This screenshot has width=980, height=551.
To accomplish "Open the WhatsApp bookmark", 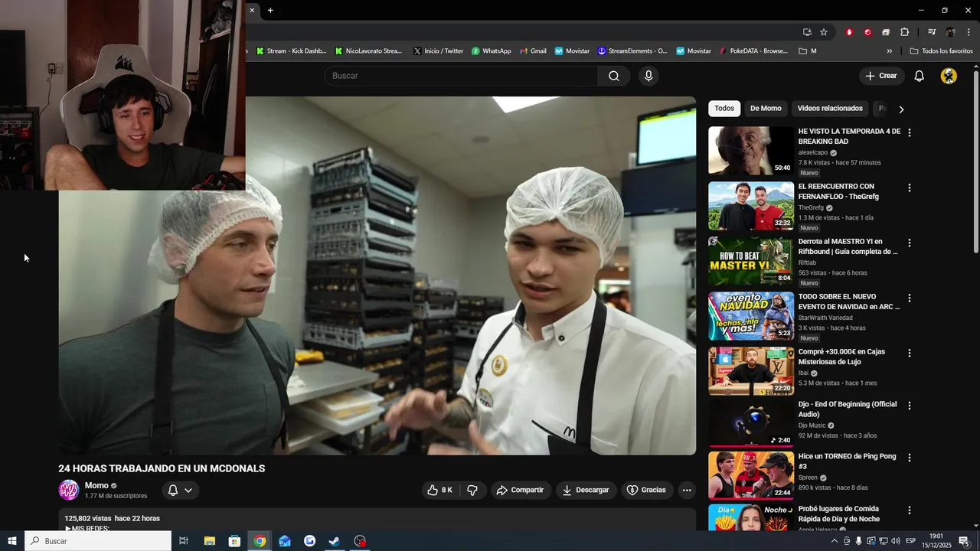I will 491,51.
